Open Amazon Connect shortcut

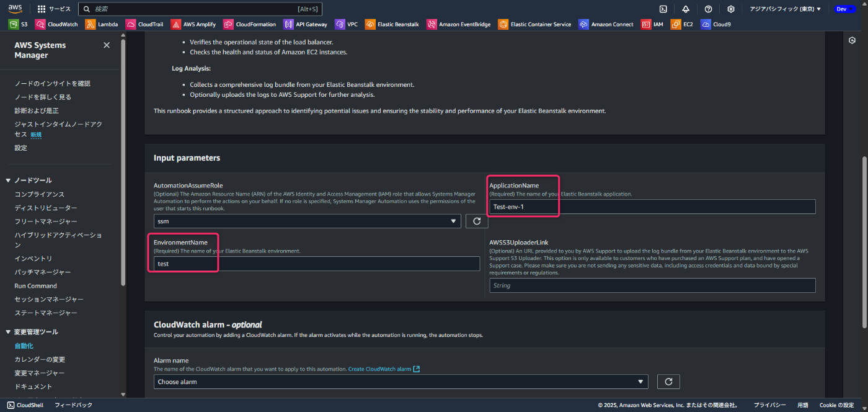click(x=606, y=25)
